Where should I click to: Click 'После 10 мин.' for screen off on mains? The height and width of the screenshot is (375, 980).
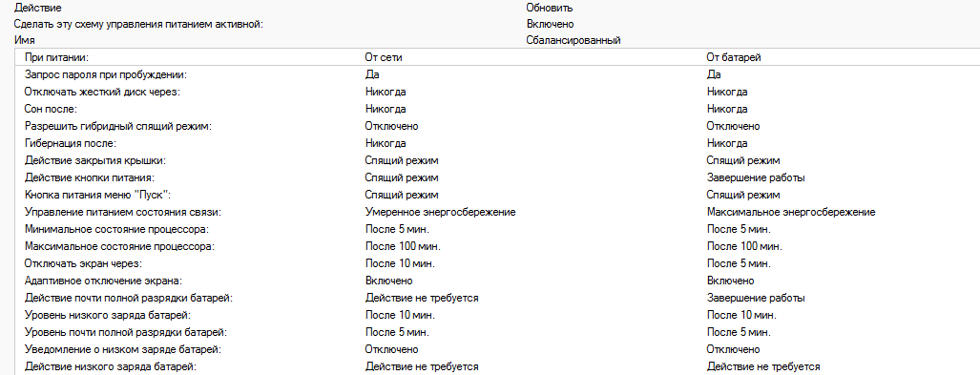click(x=400, y=263)
